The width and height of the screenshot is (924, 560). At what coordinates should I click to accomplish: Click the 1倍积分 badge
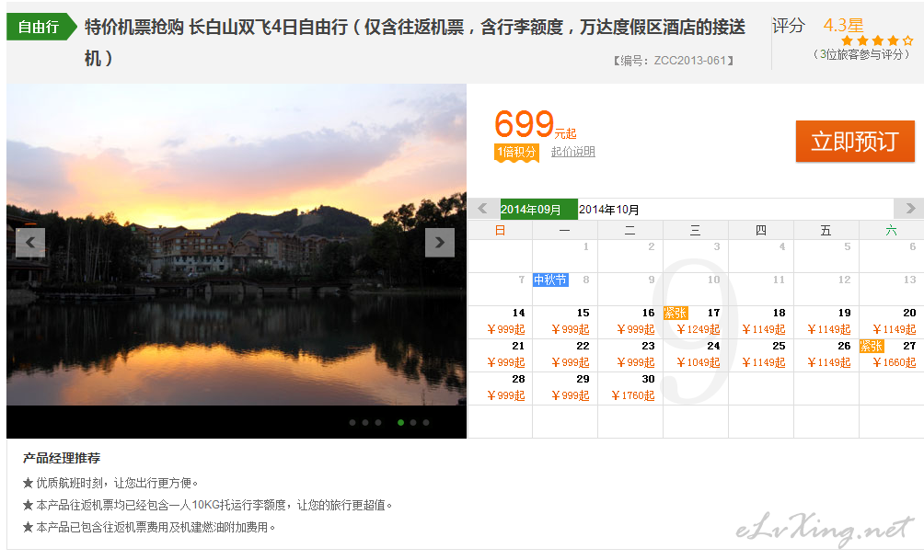[x=516, y=153]
